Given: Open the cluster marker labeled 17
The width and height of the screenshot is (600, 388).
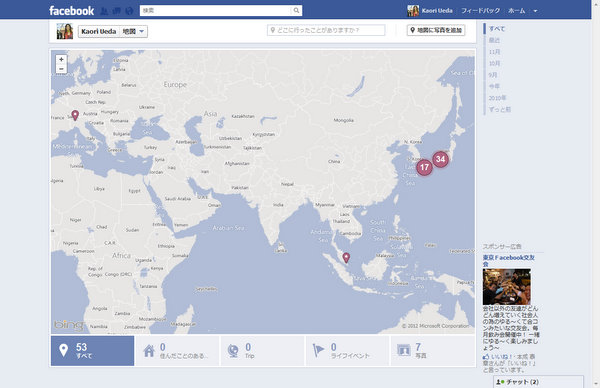Looking at the screenshot, I should coord(424,167).
